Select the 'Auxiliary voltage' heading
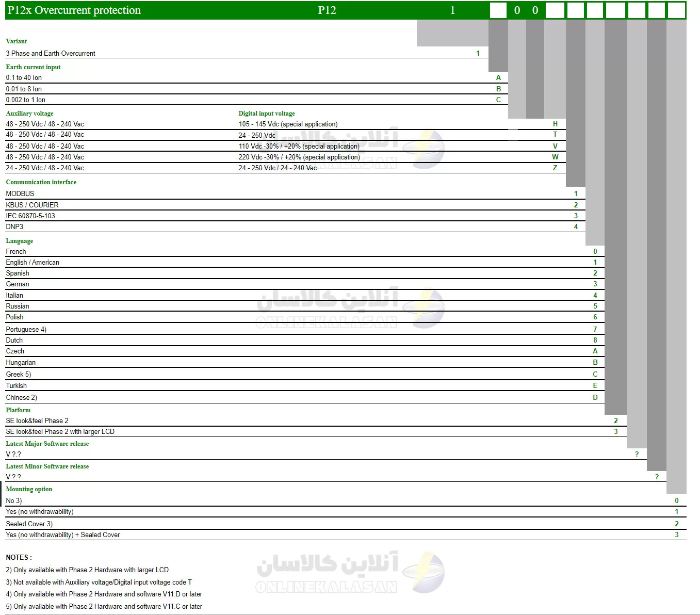 click(x=29, y=114)
